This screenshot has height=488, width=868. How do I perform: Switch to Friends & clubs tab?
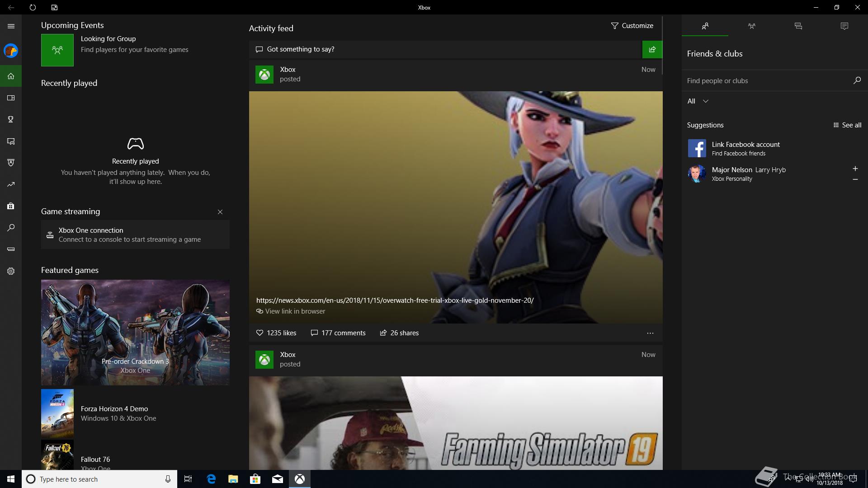pos(705,26)
